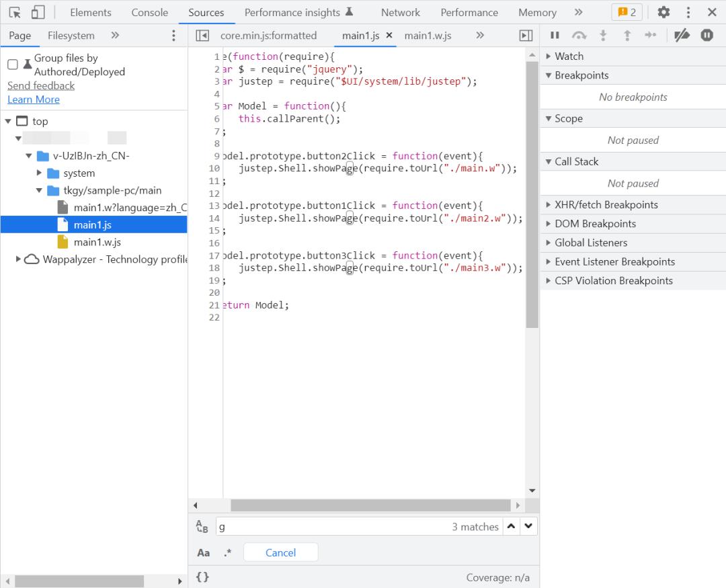This screenshot has width=726, height=588.
Task: Pretty print with the curly braces icon
Action: (x=202, y=577)
